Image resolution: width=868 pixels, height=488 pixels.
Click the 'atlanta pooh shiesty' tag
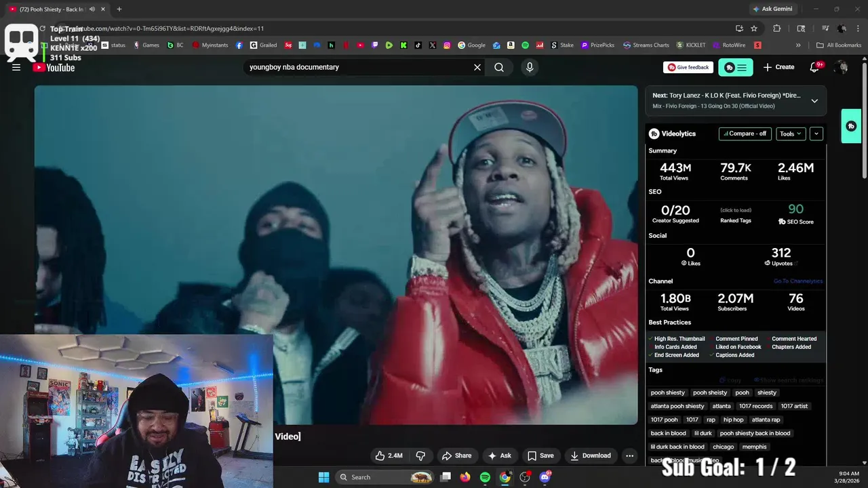677,406
